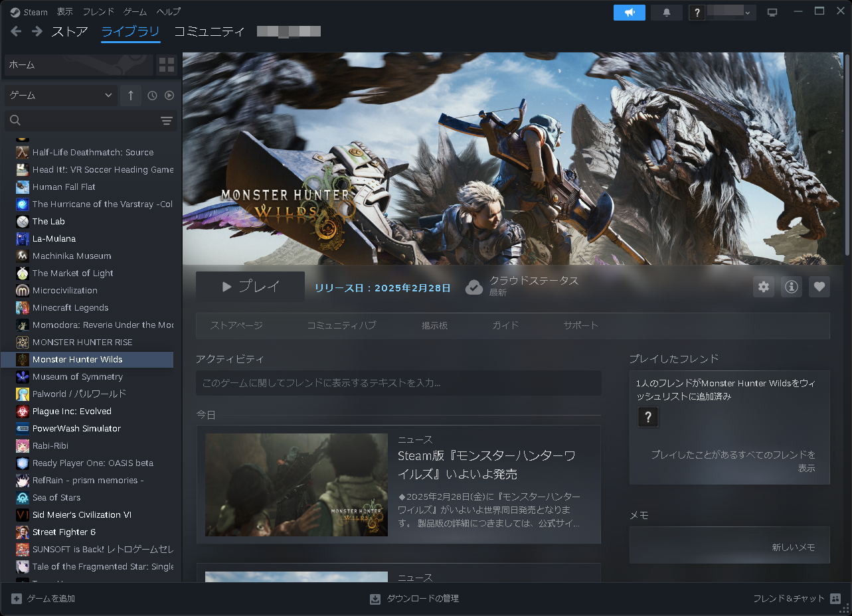Screen dimensions: 852x616
Task: Filter recent games with the clock icon
Action: (x=151, y=95)
